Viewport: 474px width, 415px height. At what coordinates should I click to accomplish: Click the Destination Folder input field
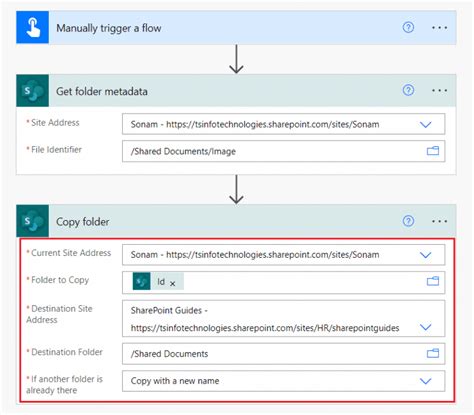[x=283, y=354]
